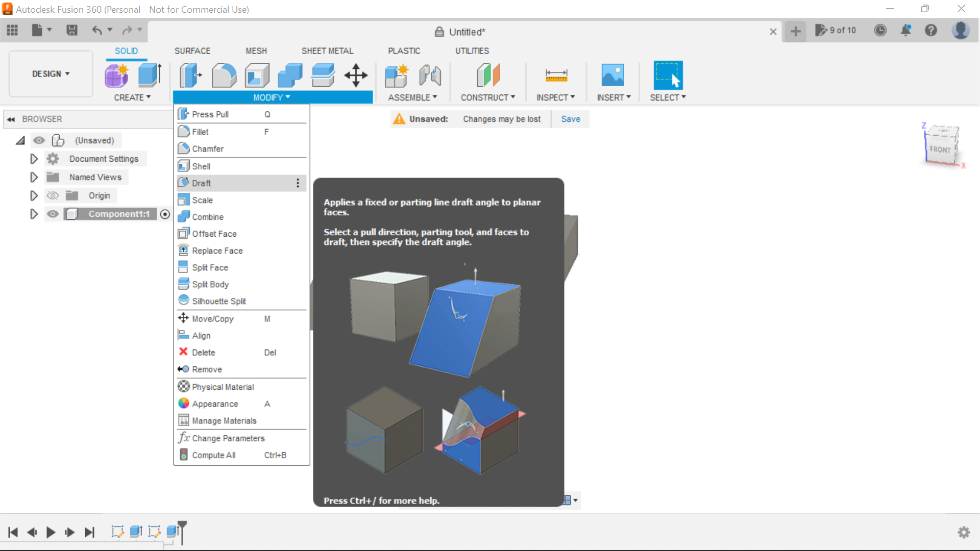Expand Named Views node
Screen dimensions: 980x551
pyautogui.click(x=34, y=177)
